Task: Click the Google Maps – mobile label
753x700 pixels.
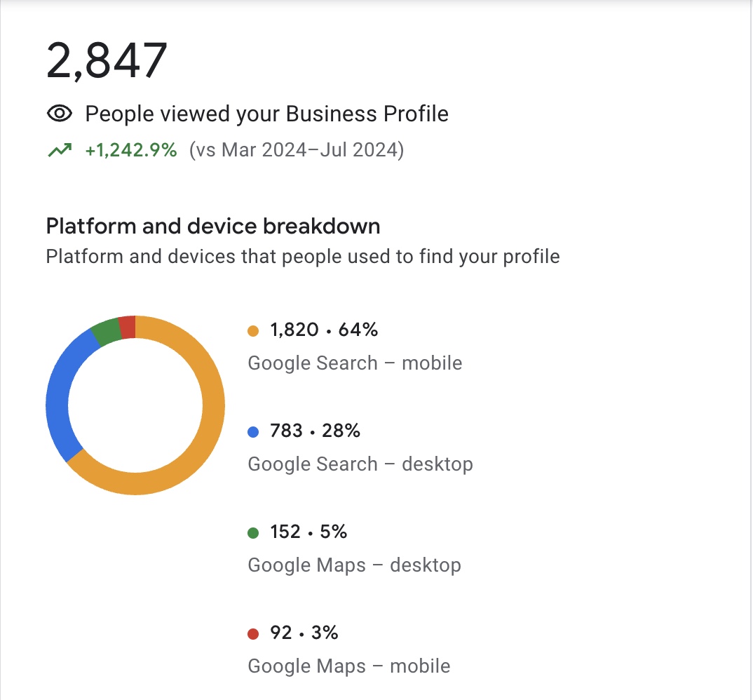Action: [349, 666]
